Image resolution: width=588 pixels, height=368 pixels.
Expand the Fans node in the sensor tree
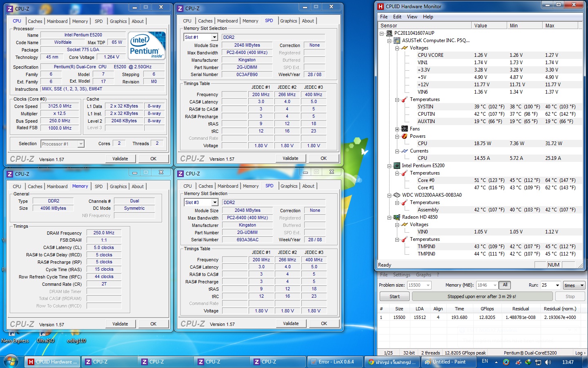[397, 129]
